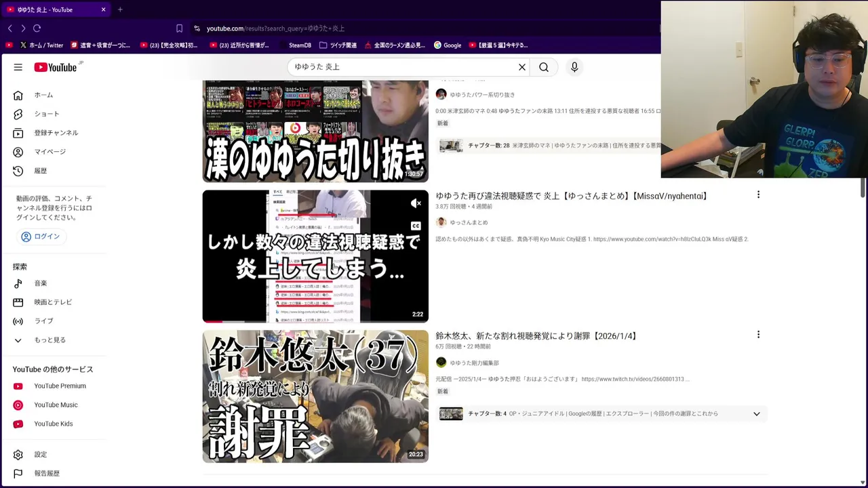The width and height of the screenshot is (868, 488).
Task: Open the ホーム / Twitter bookmark
Action: (41, 45)
